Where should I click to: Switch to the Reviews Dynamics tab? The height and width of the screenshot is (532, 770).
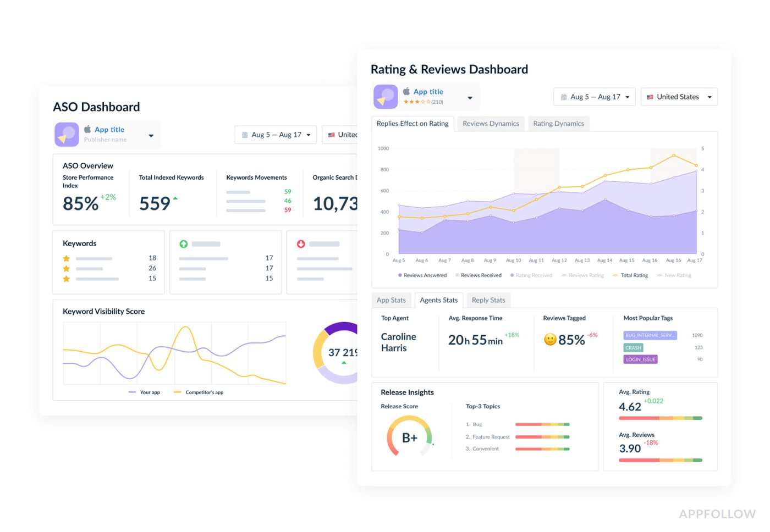[x=491, y=124]
